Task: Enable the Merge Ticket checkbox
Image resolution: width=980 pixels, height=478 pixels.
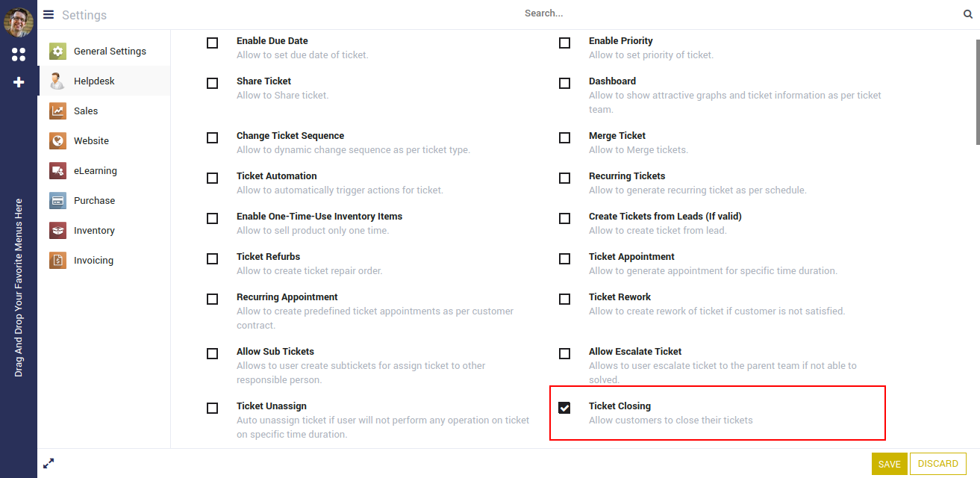Action: coord(564,137)
